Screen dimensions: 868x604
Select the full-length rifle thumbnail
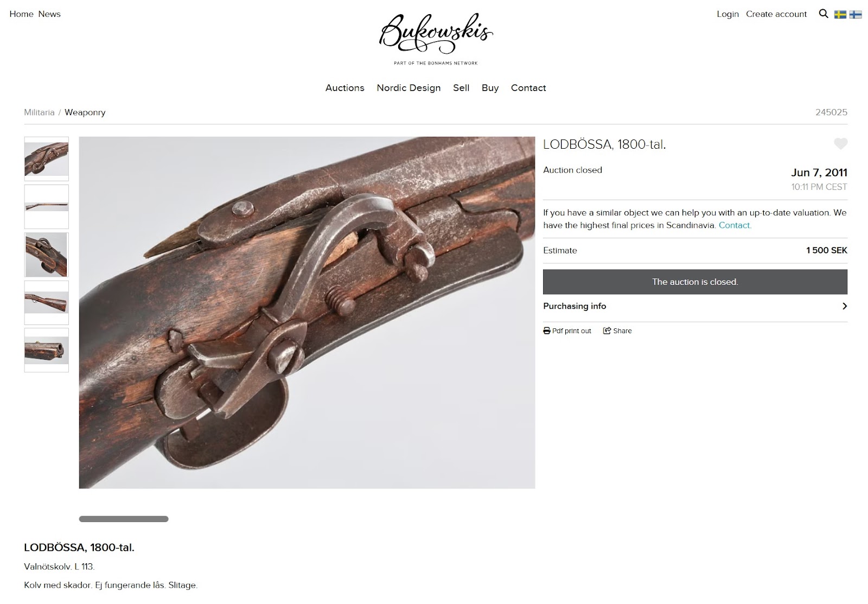coord(47,207)
